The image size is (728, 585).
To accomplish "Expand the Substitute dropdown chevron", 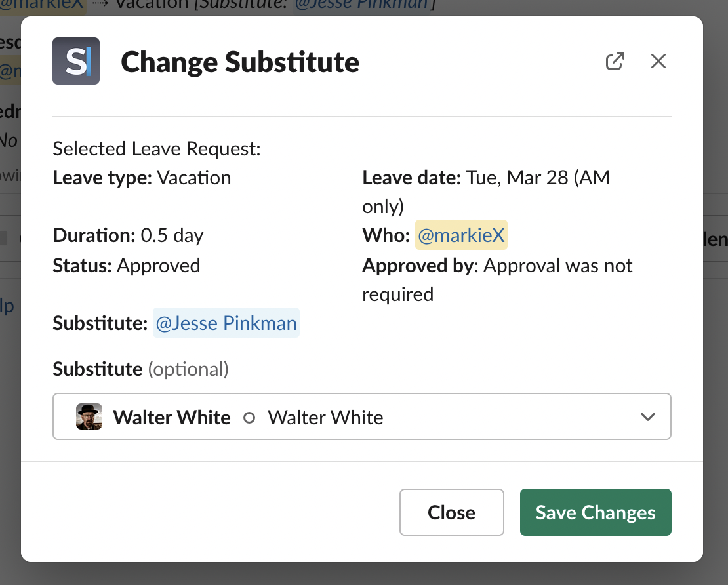I will pos(647,416).
